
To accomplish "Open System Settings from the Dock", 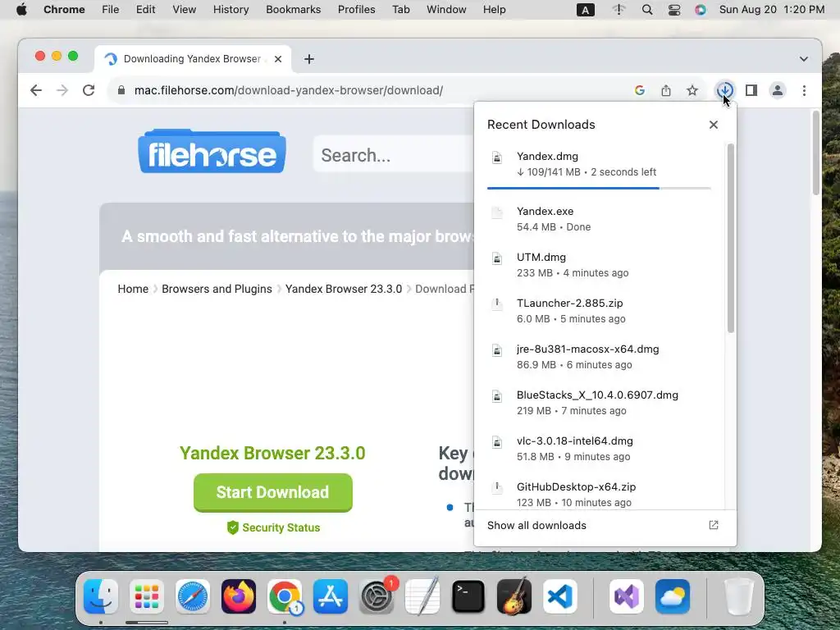I will tap(377, 596).
